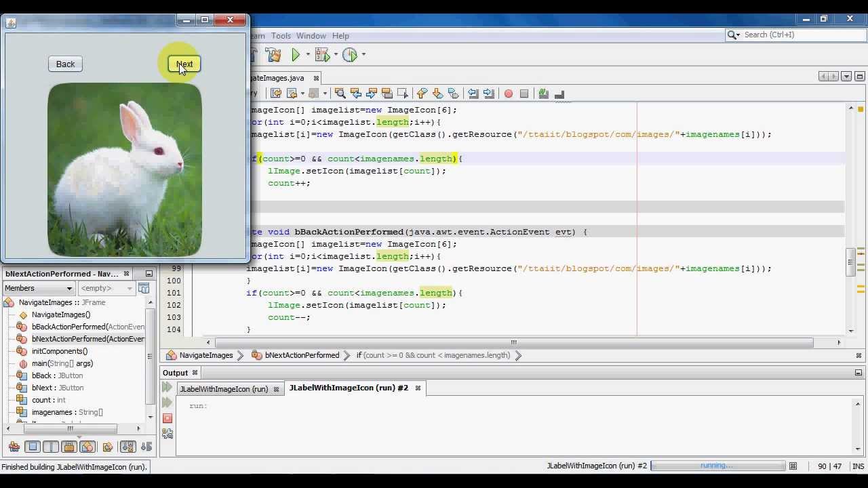Image resolution: width=868 pixels, height=488 pixels.
Task: Switch to the JLabelWithImageIcon (run) output tab
Action: tap(223, 389)
